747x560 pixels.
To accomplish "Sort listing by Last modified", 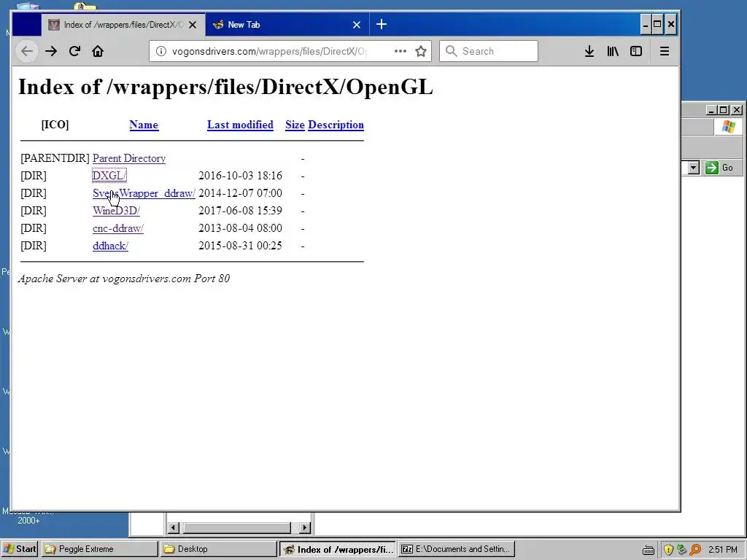I will coord(240,125).
